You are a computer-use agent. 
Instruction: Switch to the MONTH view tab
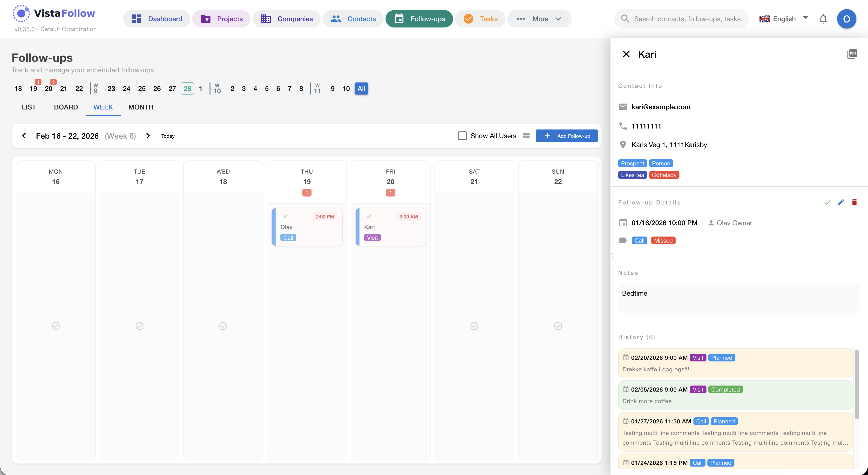click(x=141, y=107)
